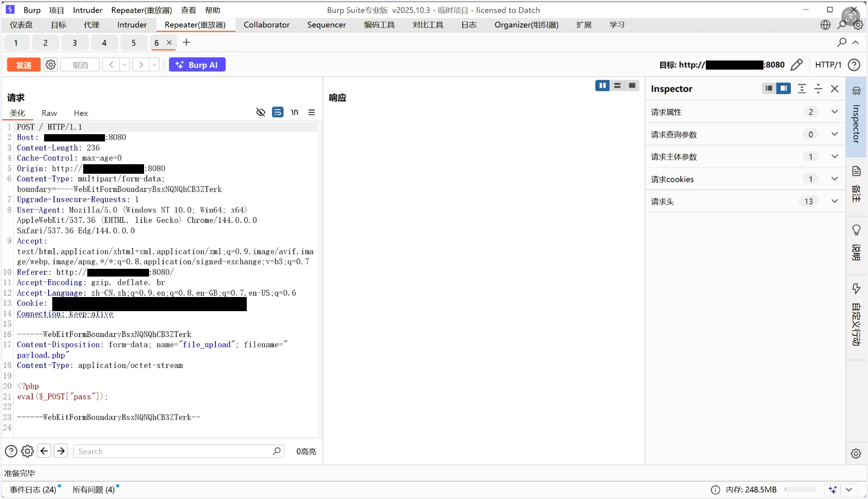
Task: Expand all Inspector sections
Action: (x=802, y=89)
